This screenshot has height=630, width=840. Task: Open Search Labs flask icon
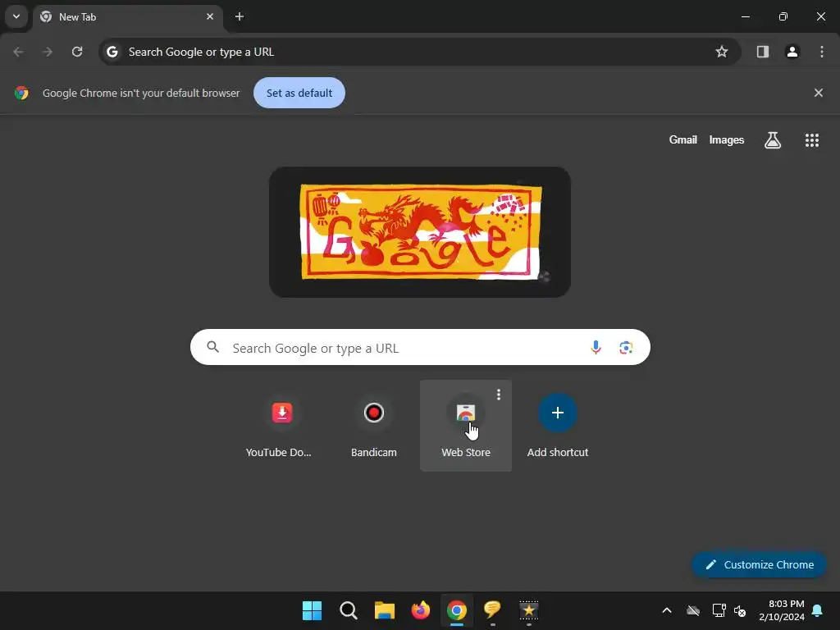pos(773,140)
